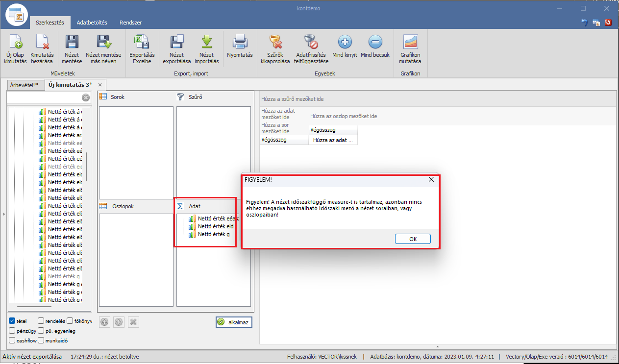The height and width of the screenshot is (364, 619).
Task: Enable the rendelés checkbox
Action: [41, 321]
